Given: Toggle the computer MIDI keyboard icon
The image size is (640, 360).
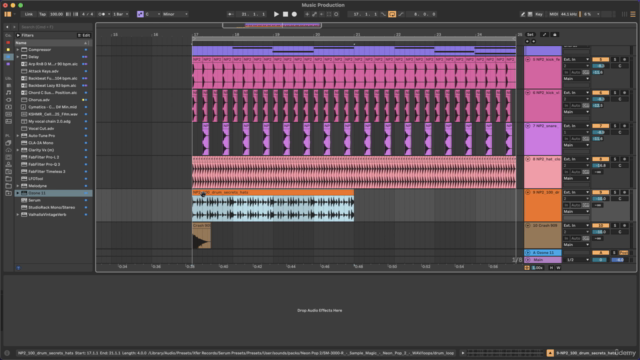Looking at the screenshot, I should [530, 14].
